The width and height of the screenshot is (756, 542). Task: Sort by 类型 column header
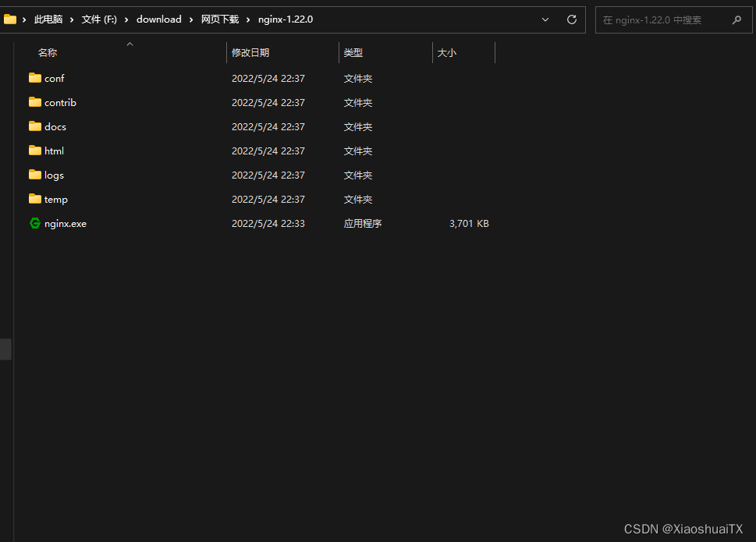tap(353, 52)
